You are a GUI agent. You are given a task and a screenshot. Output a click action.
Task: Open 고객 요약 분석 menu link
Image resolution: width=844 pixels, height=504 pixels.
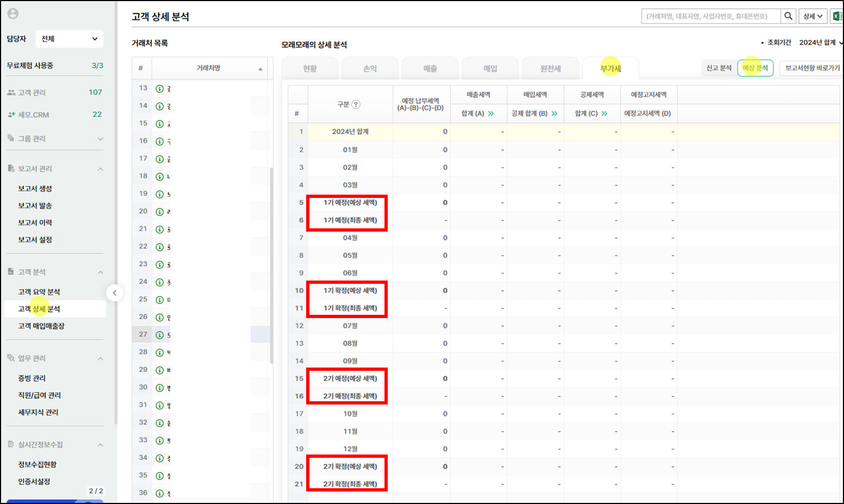[x=39, y=292]
